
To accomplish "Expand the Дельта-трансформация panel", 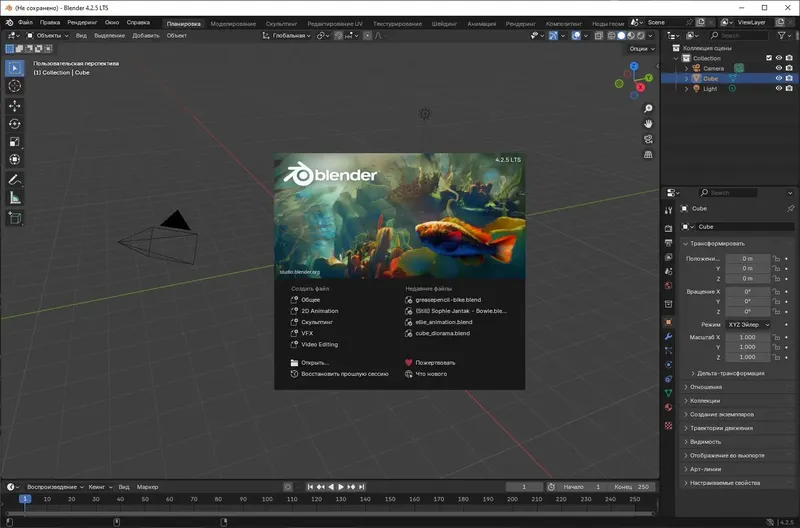I will 730,373.
